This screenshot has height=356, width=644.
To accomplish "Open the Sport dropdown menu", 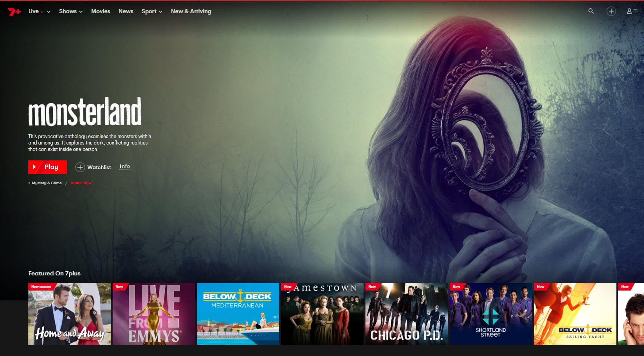I will (152, 11).
